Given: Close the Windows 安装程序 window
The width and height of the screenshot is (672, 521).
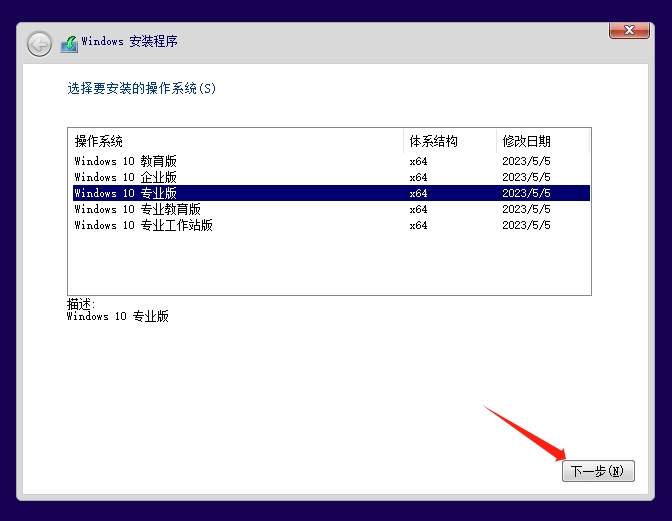Looking at the screenshot, I should [x=629, y=30].
